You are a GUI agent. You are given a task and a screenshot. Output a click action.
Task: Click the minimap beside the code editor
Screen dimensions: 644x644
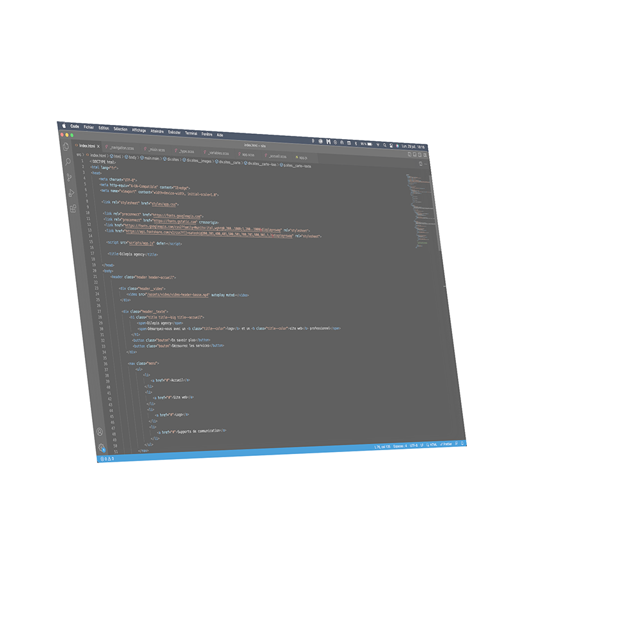(x=415, y=206)
